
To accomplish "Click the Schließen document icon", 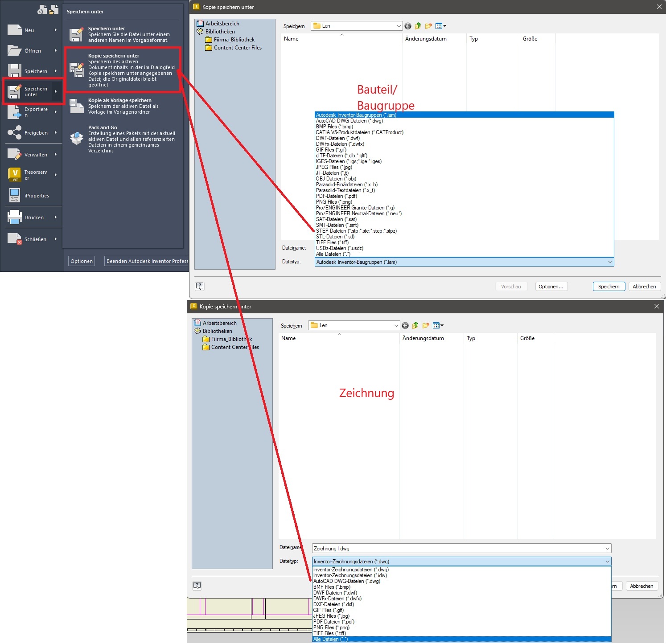I will (15, 239).
